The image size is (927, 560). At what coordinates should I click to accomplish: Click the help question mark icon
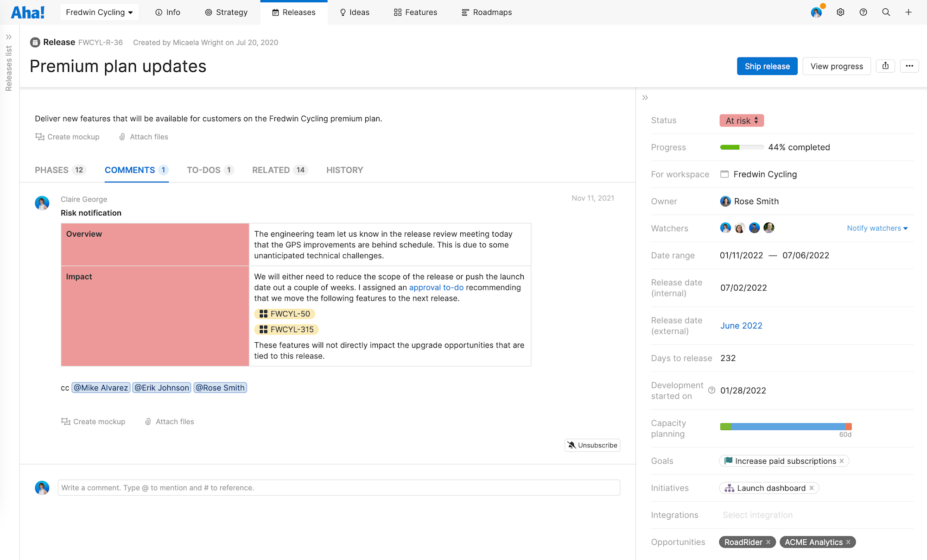click(x=863, y=13)
